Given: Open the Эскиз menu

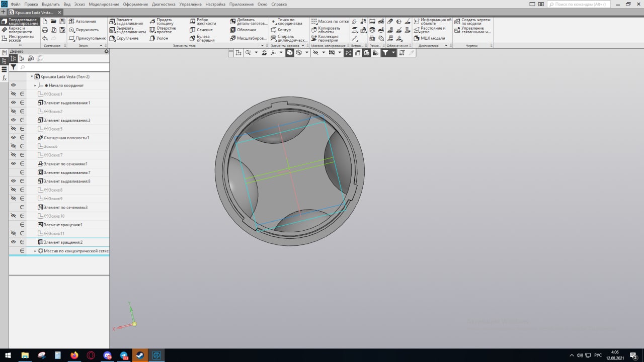Looking at the screenshot, I should click(x=79, y=4).
